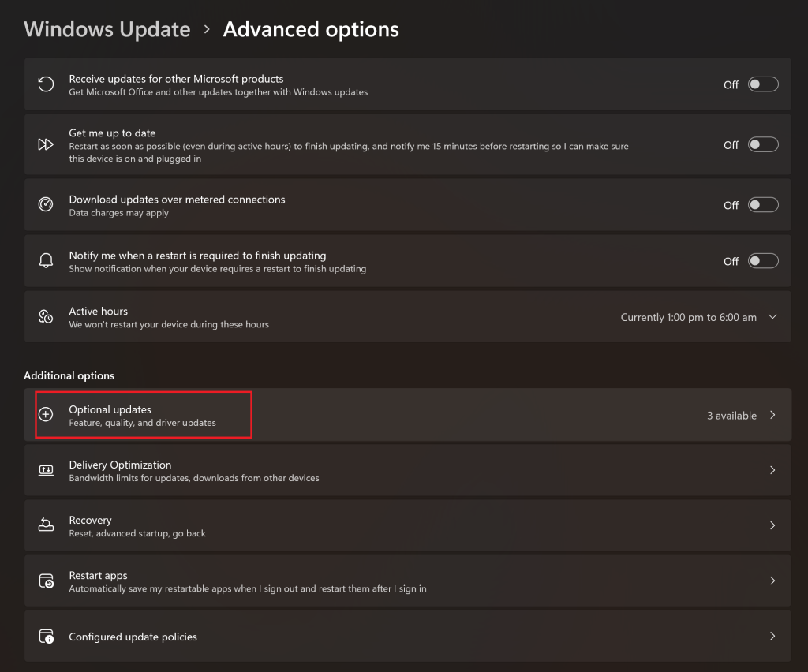Toggle restart notification setting on
Viewport: 808px width, 672px height.
point(762,260)
